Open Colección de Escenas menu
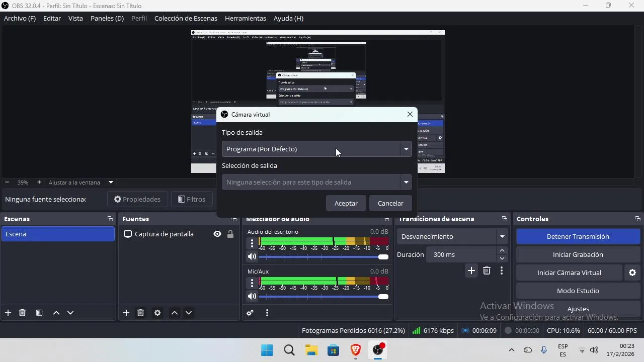644x362 pixels. pyautogui.click(x=186, y=18)
